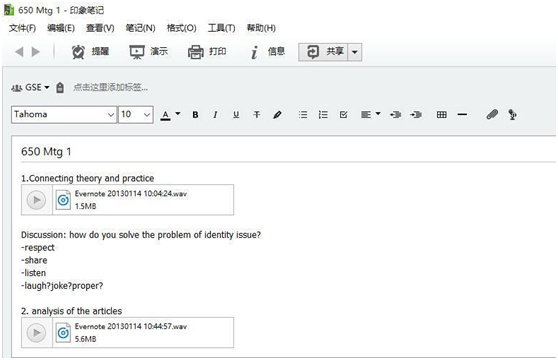This screenshot has width=558, height=360.
Task: Click the increase indent icon
Action: pyautogui.click(x=416, y=115)
